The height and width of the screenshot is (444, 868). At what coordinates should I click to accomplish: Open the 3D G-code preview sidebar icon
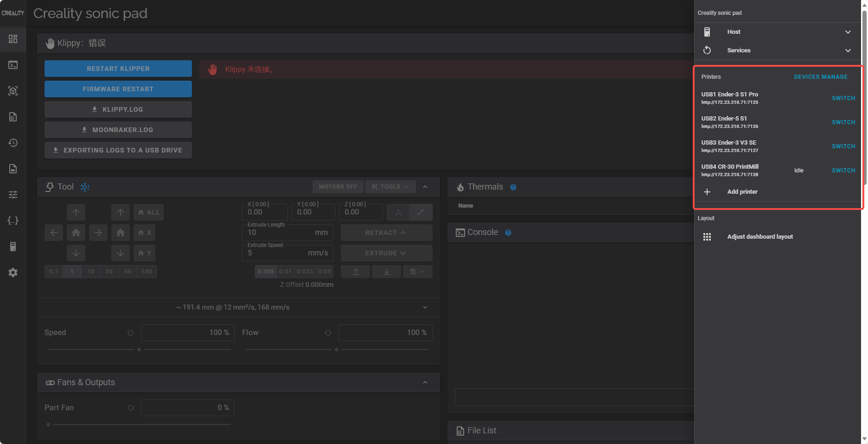13,91
